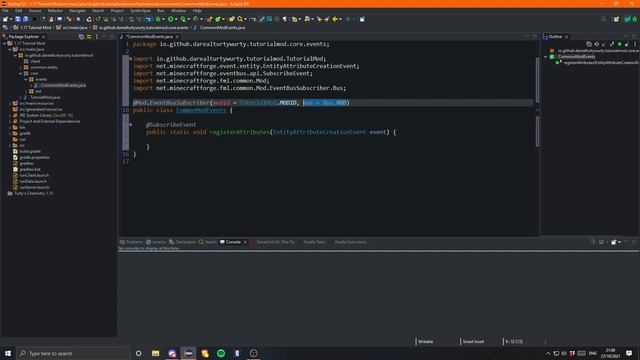Click the Search magnifier toolbar icon

240,19
